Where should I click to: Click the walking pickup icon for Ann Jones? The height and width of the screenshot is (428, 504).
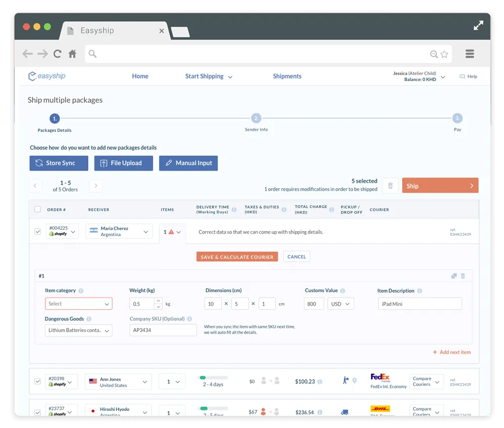(x=346, y=380)
